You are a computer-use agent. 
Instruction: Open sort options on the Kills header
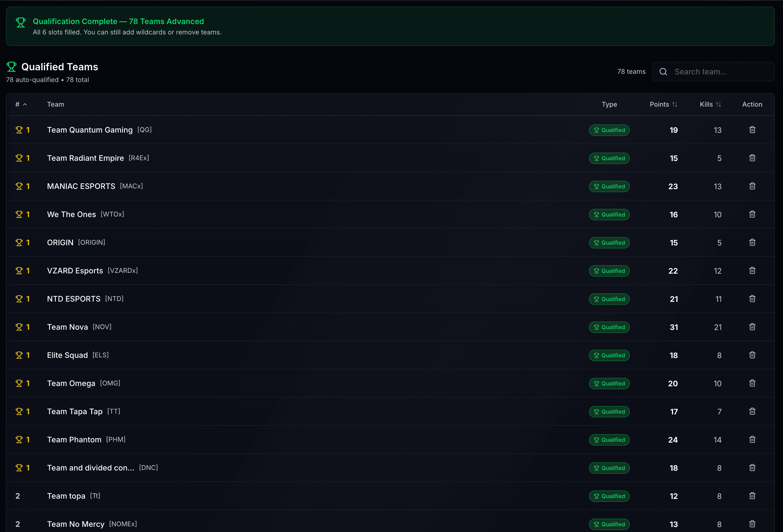706,104
